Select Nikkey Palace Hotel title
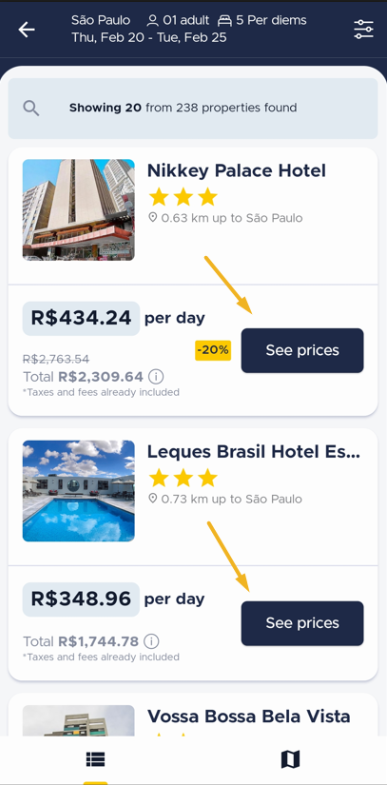The width and height of the screenshot is (387, 785). click(236, 171)
